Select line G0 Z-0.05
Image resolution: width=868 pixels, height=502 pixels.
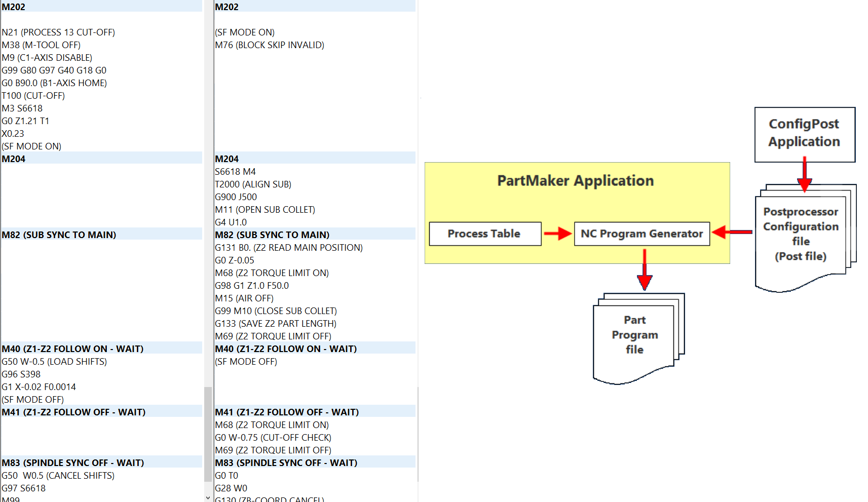point(235,260)
